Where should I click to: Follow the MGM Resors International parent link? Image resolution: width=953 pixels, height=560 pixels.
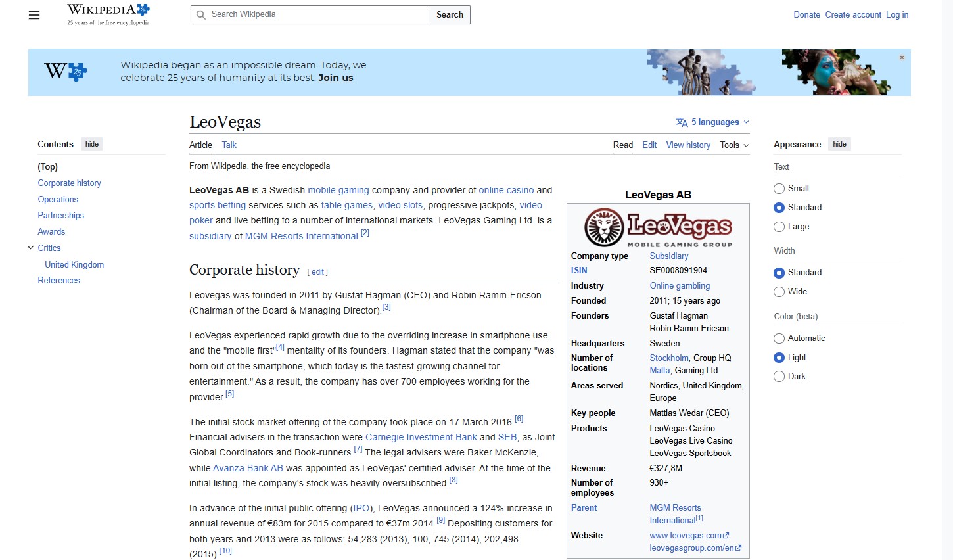(x=675, y=513)
